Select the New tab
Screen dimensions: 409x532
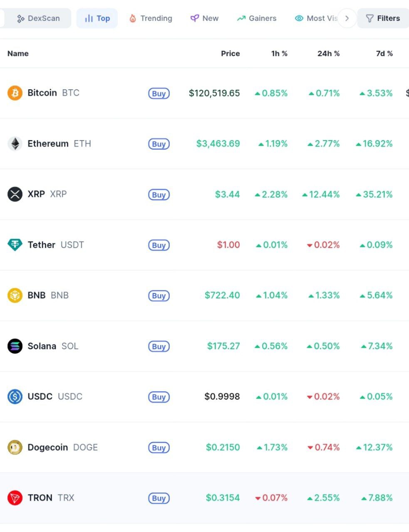tap(204, 18)
